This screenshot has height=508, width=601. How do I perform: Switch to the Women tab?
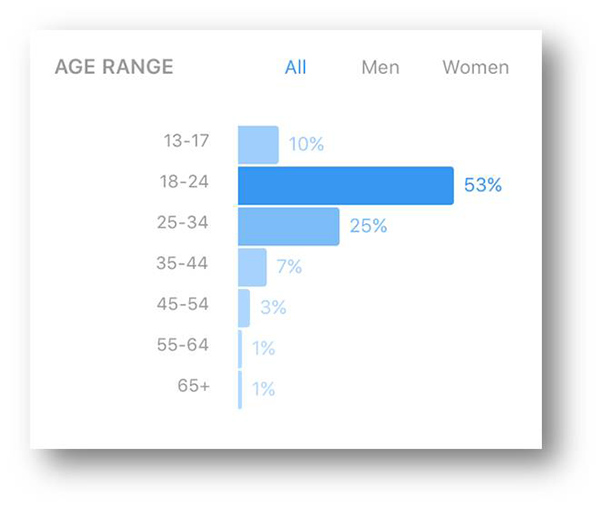[x=476, y=67]
